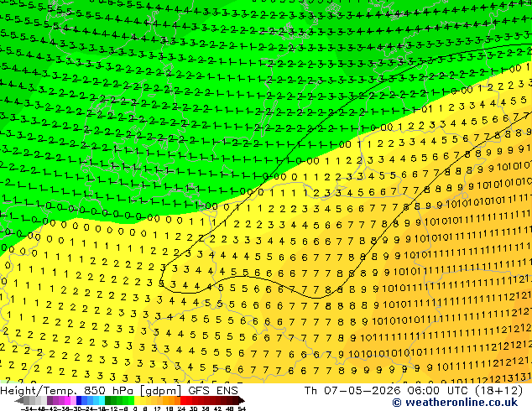532x411 pixels.
Task: Click the '54' legend scale label
Action: click(x=242, y=408)
